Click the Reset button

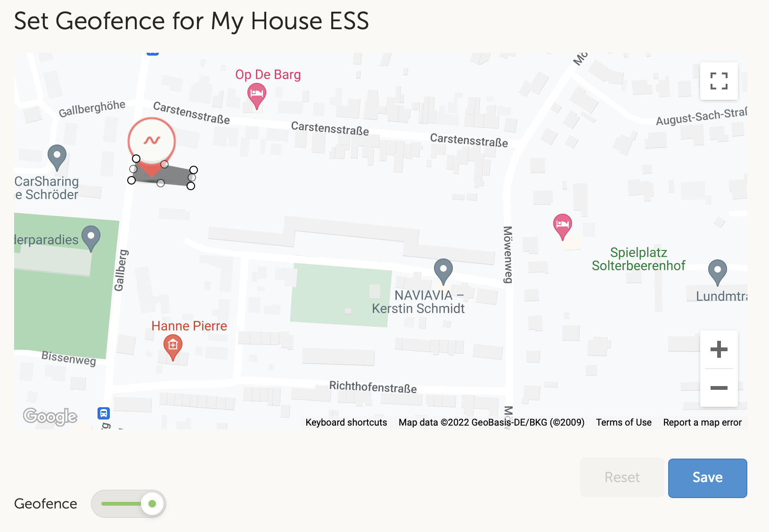pyautogui.click(x=622, y=477)
